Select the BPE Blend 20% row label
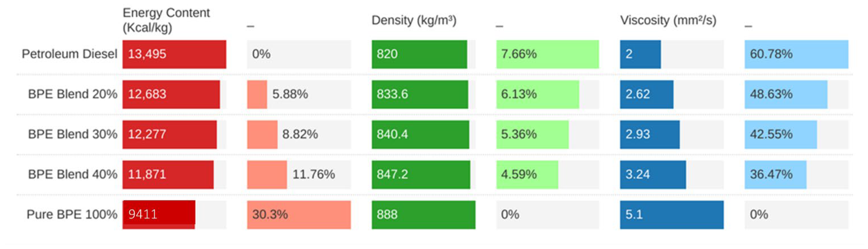 tap(73, 94)
